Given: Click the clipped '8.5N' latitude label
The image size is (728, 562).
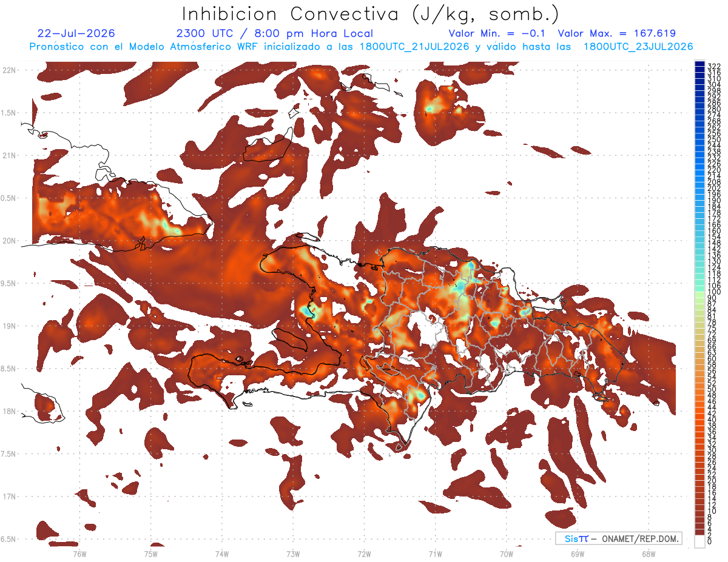Looking at the screenshot, I should (8, 369).
